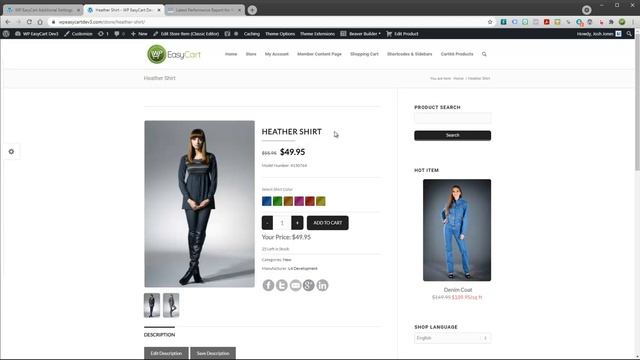Open Theme Extensions in admin bar

pos(317,34)
